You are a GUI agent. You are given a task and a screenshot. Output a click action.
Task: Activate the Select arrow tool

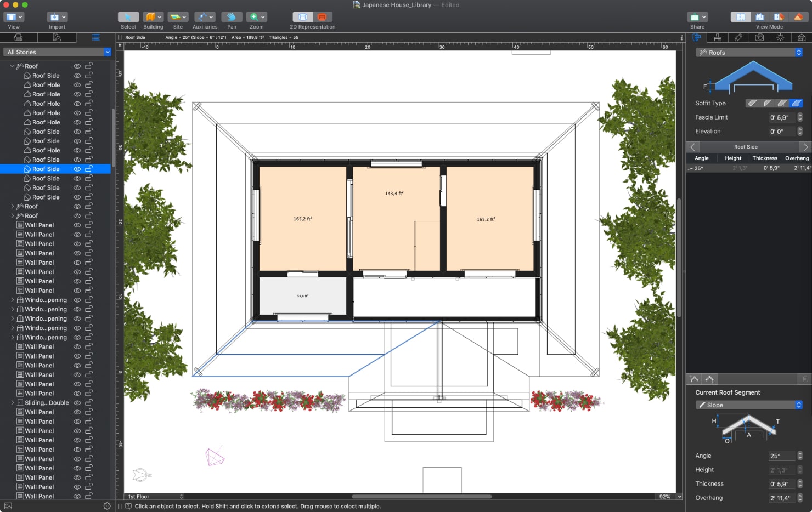point(128,17)
